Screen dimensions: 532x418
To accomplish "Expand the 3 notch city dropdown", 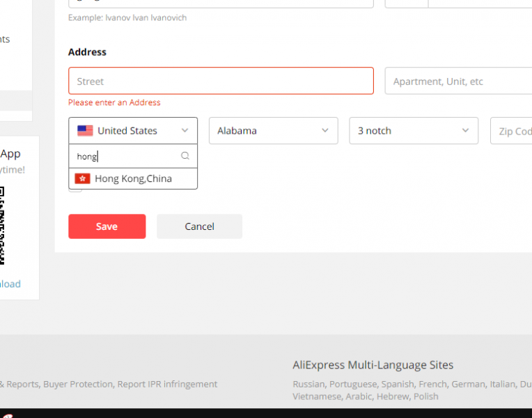I will click(413, 130).
